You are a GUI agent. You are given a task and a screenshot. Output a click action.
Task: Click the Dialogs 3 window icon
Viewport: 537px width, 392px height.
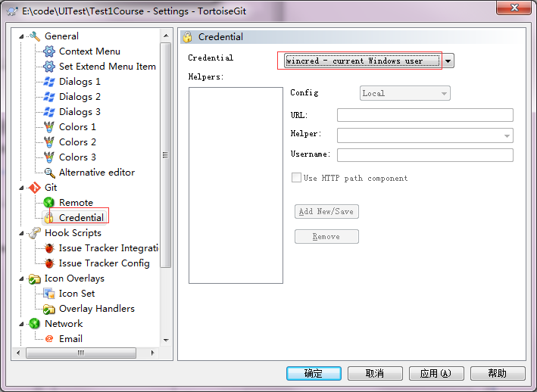point(49,112)
